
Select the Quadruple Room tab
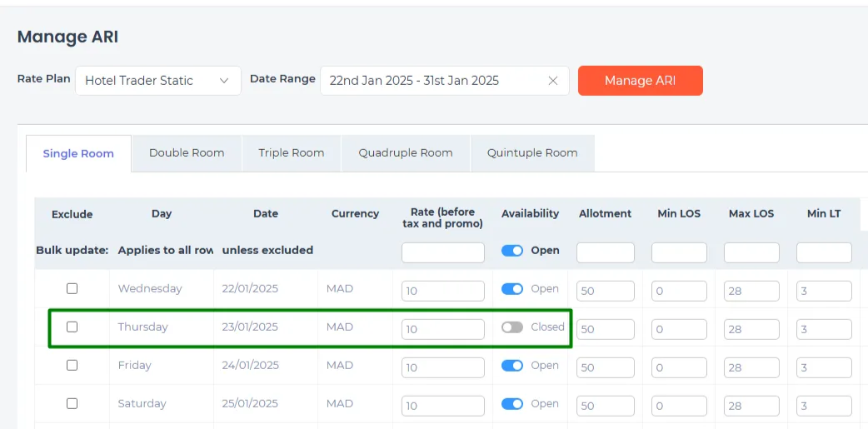point(405,153)
